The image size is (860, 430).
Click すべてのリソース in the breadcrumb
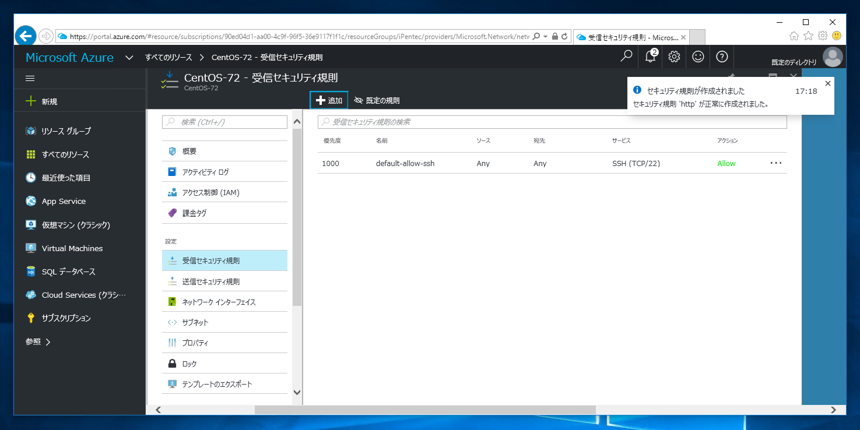pyautogui.click(x=168, y=57)
